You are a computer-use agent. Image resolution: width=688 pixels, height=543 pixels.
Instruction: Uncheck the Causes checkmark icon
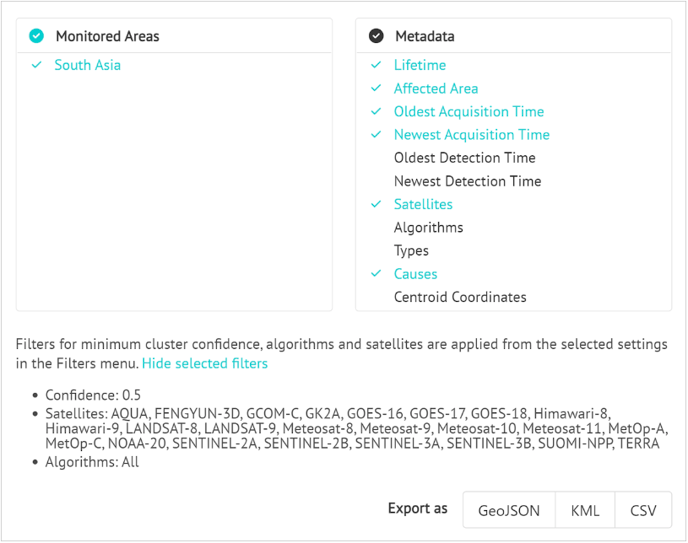376,274
